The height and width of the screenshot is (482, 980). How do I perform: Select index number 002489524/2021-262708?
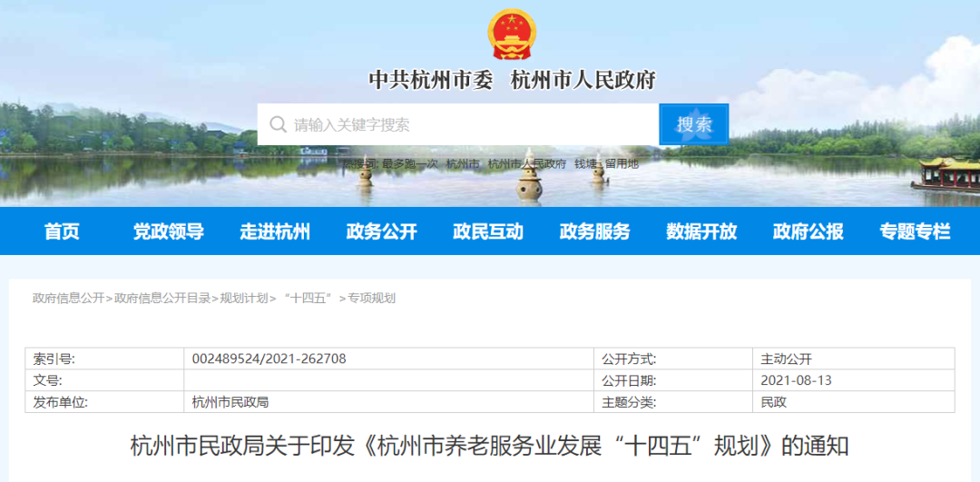[x=269, y=359]
